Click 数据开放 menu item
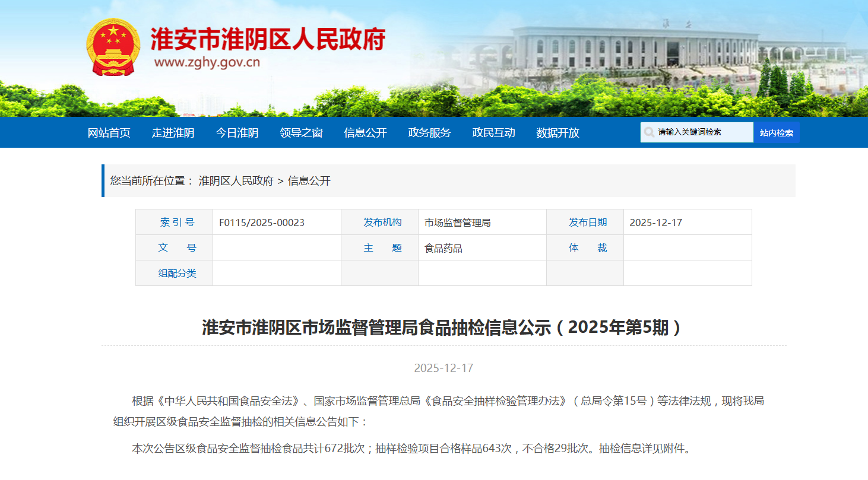 [x=557, y=133]
